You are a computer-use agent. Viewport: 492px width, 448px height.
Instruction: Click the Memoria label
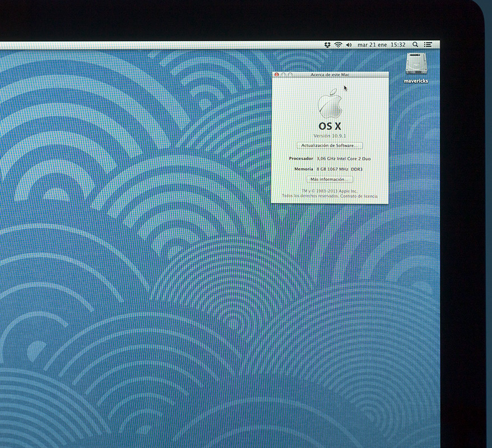click(x=304, y=169)
